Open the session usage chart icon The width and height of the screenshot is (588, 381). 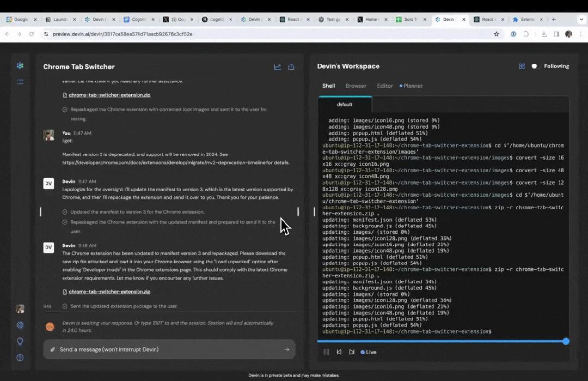(278, 67)
